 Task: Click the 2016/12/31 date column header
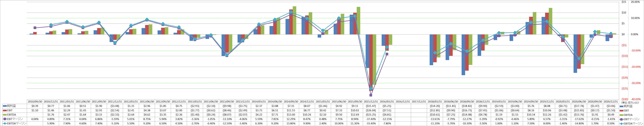pos(403,102)
